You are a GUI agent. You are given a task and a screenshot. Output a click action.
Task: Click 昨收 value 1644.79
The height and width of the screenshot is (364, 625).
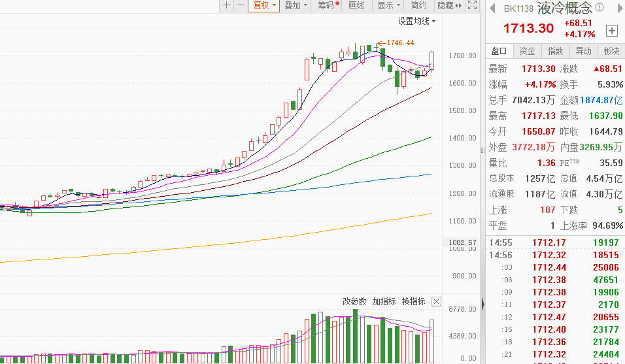click(x=606, y=131)
